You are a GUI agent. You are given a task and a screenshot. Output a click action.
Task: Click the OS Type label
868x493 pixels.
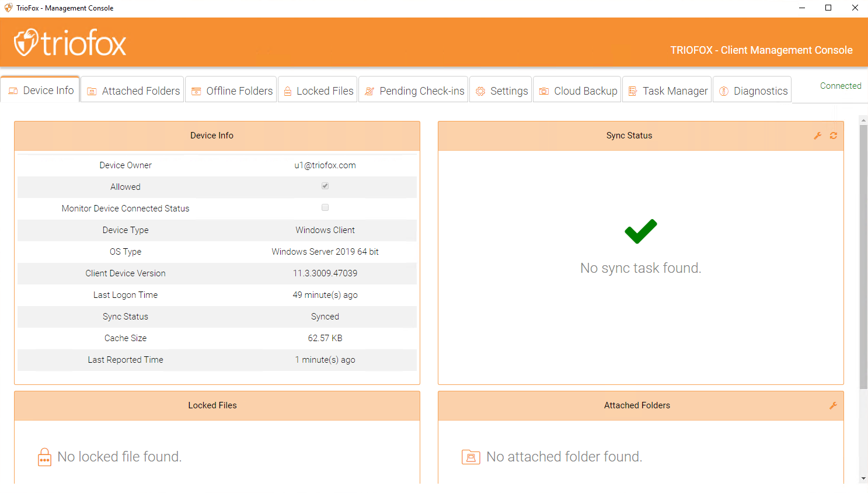[x=126, y=252]
